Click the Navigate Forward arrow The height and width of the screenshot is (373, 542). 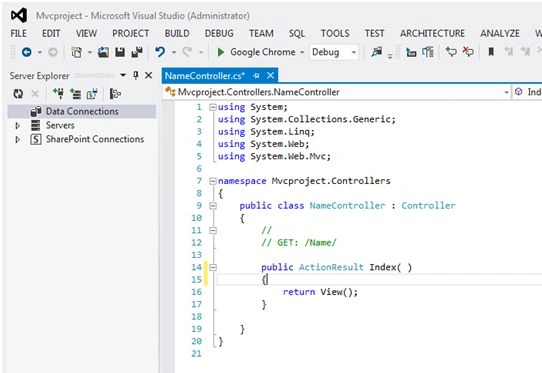[x=53, y=52]
